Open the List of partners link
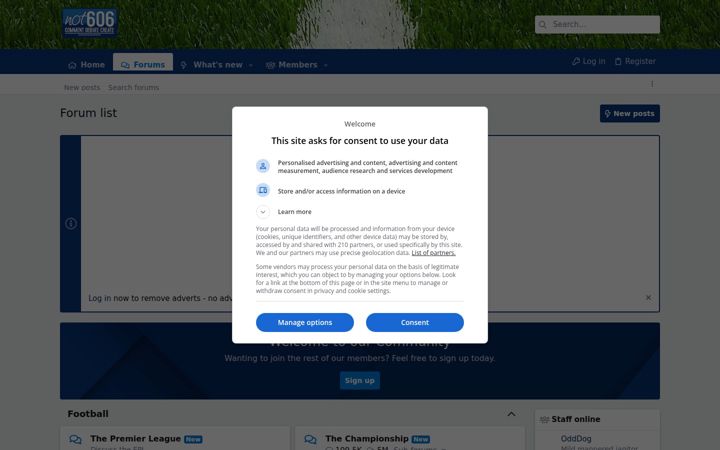 (433, 253)
